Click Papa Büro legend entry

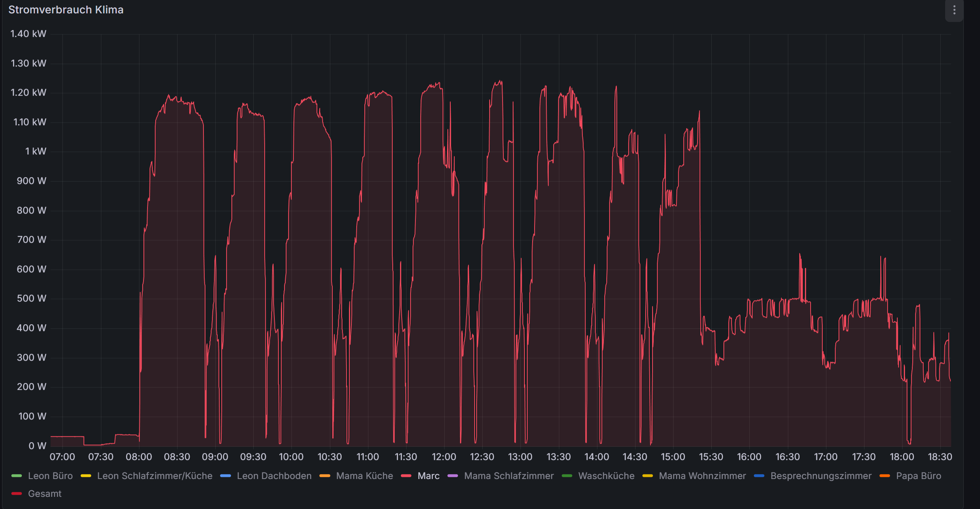[918, 476]
